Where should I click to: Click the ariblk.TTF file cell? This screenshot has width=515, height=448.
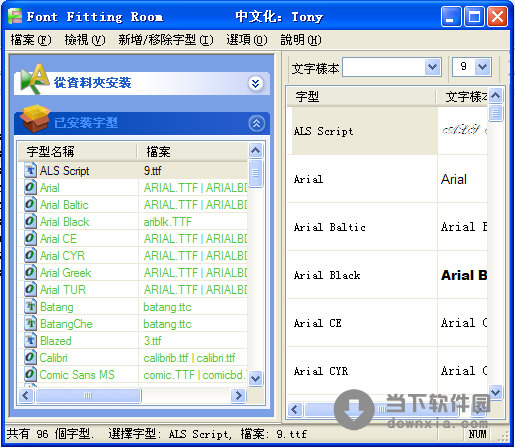[168, 222]
